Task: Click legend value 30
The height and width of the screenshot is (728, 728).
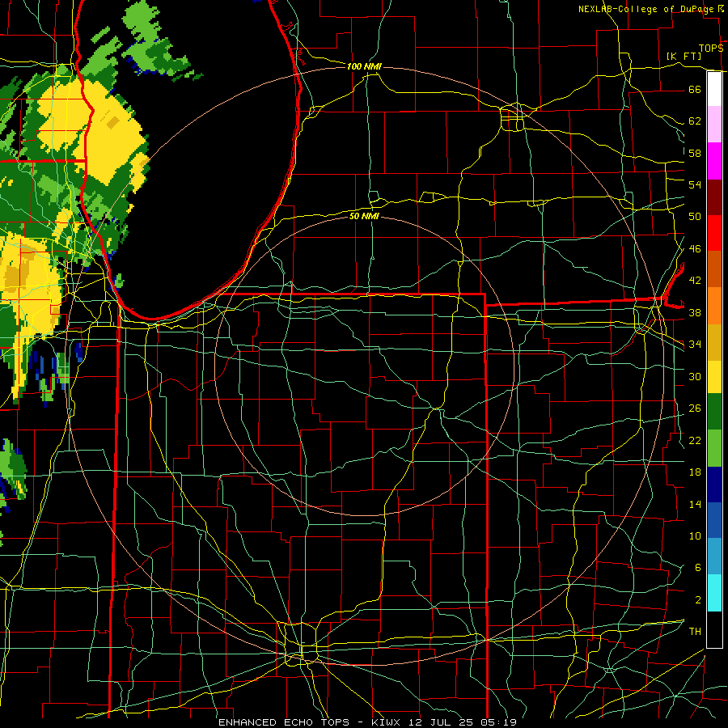Action: pos(695,376)
